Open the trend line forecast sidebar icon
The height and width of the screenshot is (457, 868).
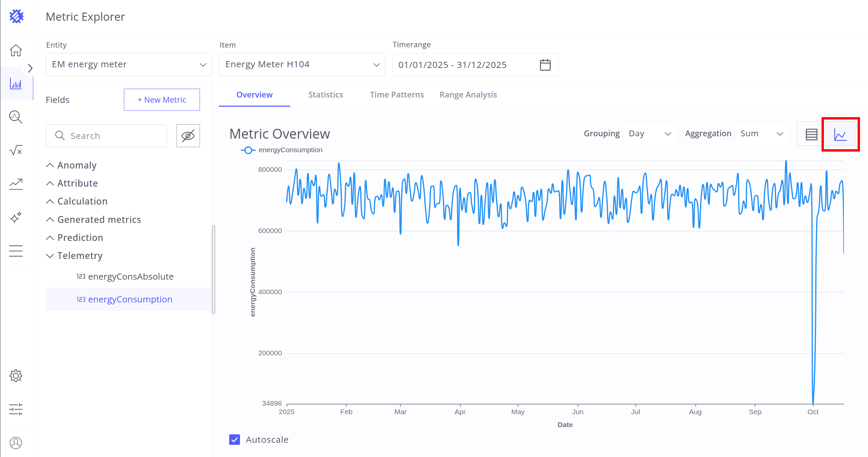tap(16, 184)
